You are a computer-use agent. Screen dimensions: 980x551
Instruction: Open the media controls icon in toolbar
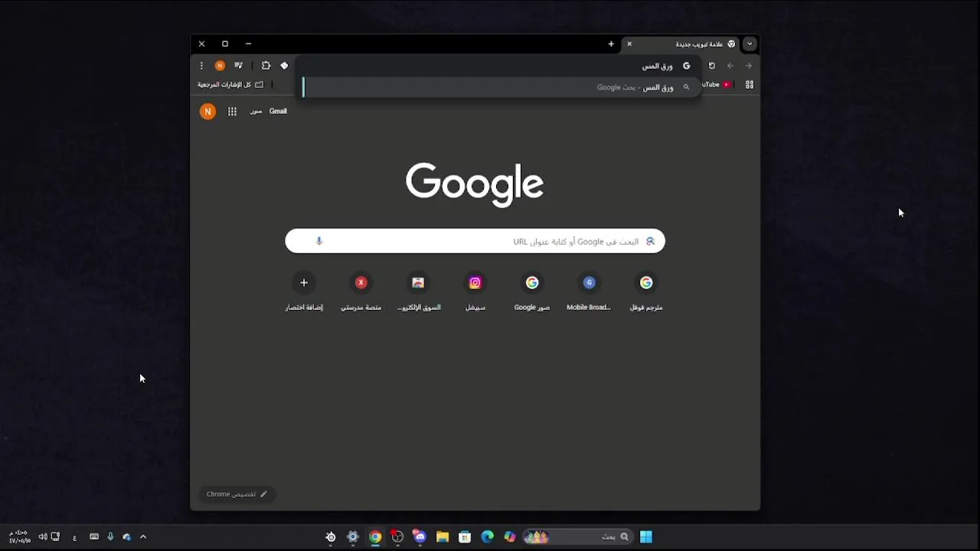(x=239, y=66)
